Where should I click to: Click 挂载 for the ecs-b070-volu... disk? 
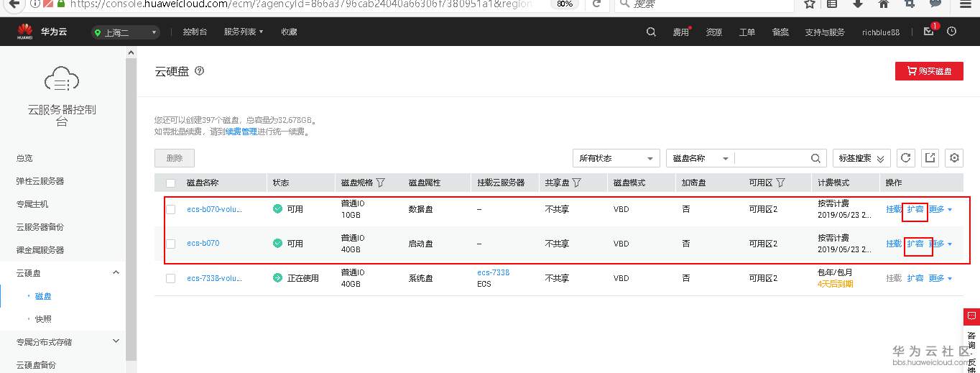893,209
